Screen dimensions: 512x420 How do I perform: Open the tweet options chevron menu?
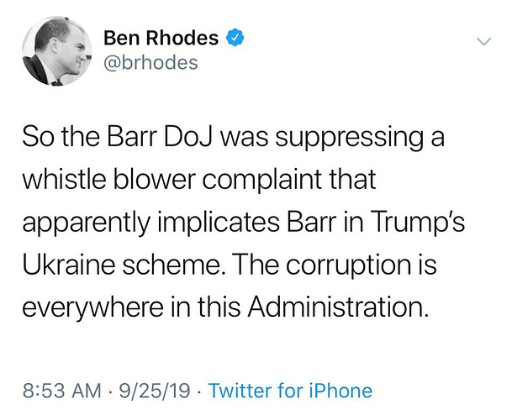click(x=484, y=40)
